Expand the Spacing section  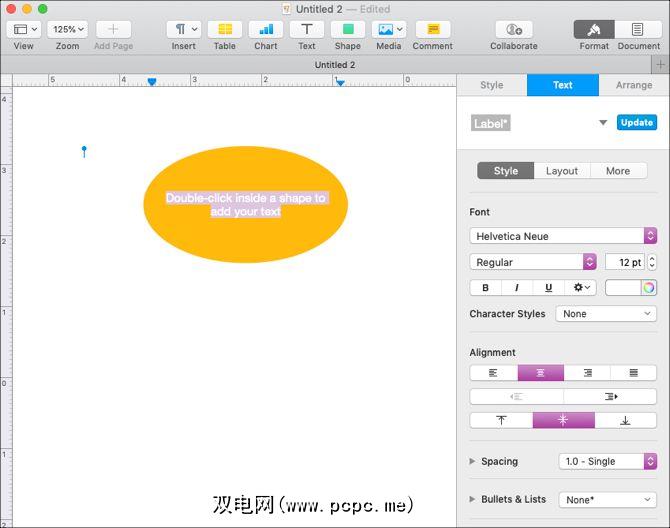point(473,462)
